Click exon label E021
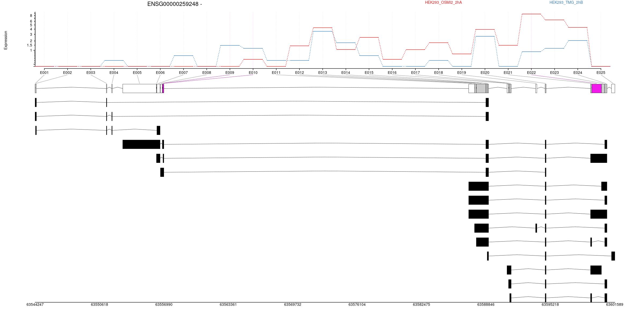The height and width of the screenshot is (309, 644). (x=508, y=73)
